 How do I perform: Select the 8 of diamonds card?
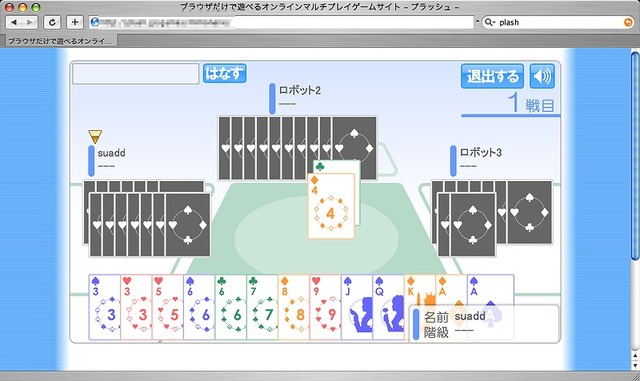[x=294, y=307]
